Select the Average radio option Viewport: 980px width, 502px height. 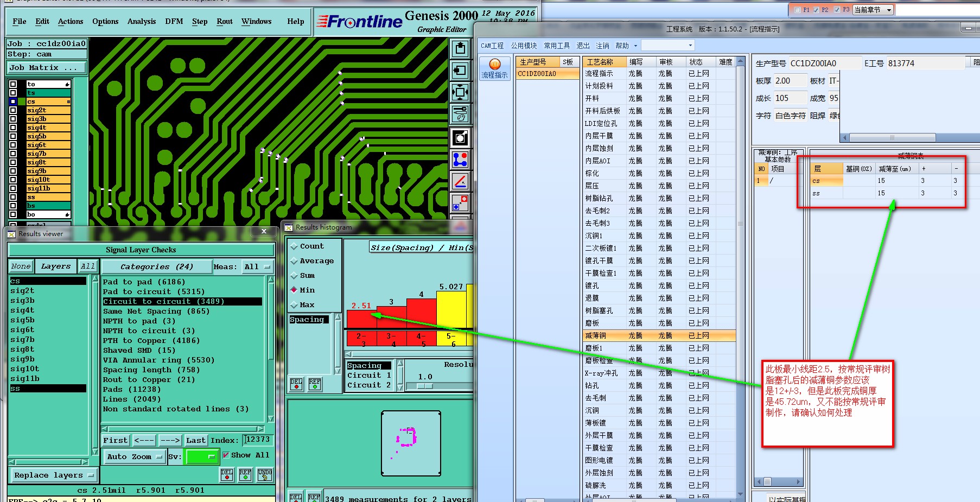tap(295, 261)
